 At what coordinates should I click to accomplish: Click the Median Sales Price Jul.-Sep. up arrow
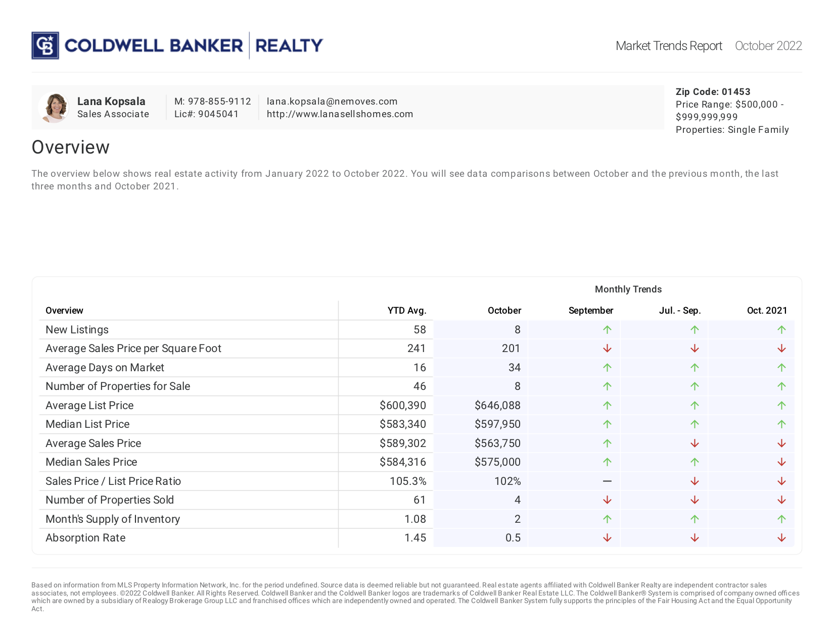tap(694, 462)
